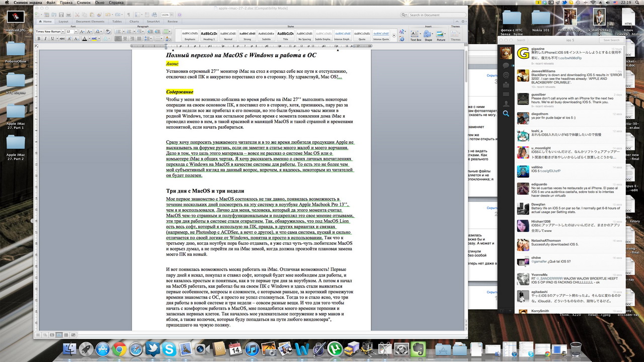Set Align Text Left
This screenshot has height=362, width=644.
click(118, 39)
